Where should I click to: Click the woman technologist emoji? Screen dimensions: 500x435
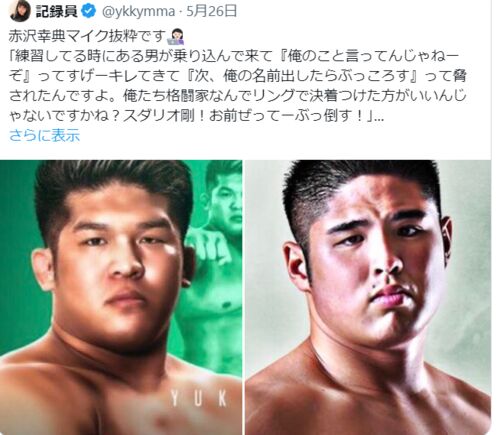point(177,37)
